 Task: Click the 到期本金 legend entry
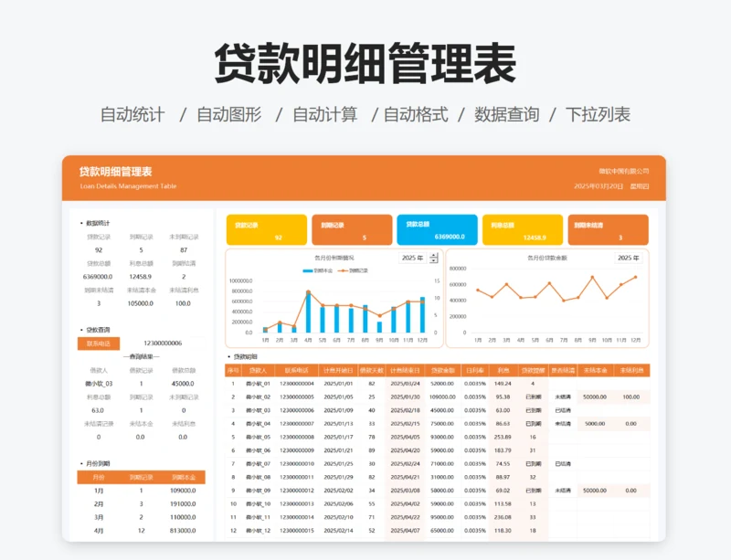pyautogui.click(x=318, y=270)
